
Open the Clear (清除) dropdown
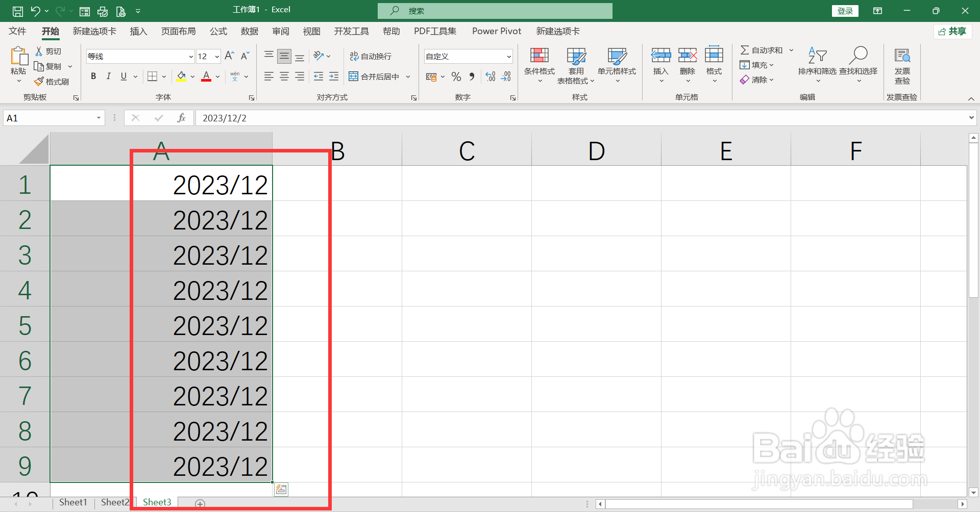756,80
